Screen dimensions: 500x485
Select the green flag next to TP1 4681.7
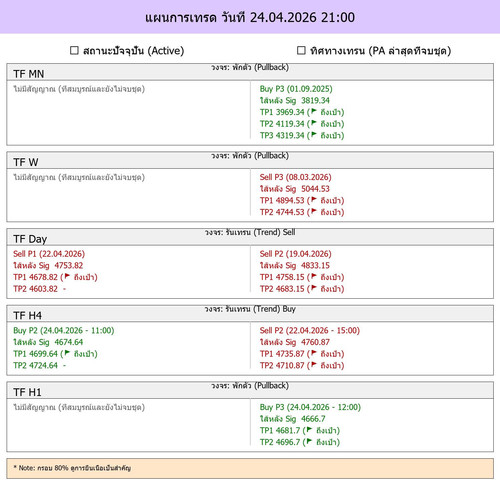click(309, 430)
